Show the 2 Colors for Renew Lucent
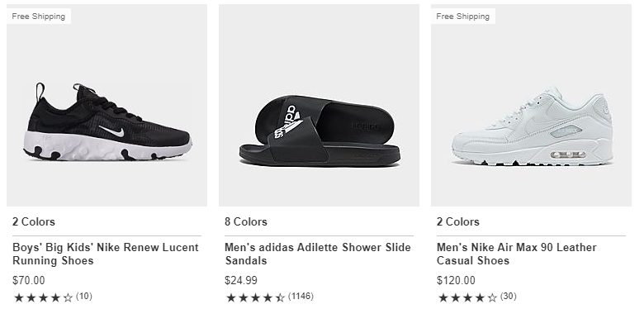644x309 pixels. (x=34, y=222)
